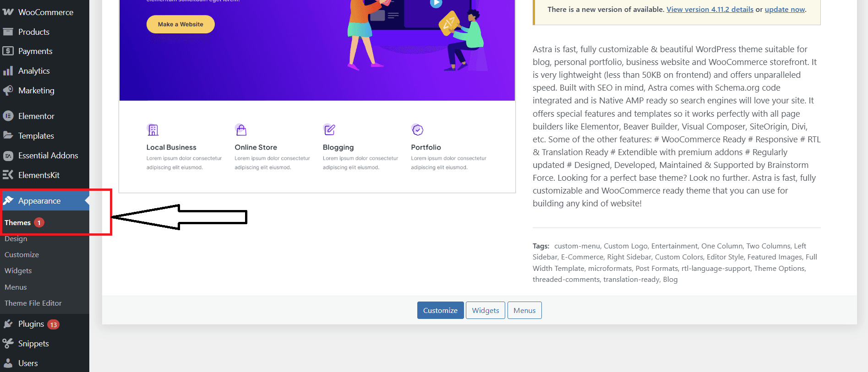Click the Plugins 13 updates badge

54,324
